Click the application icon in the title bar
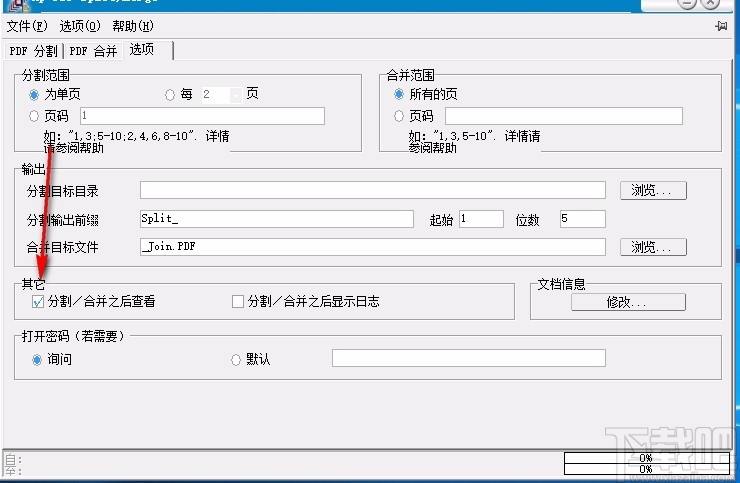 pos(17,5)
